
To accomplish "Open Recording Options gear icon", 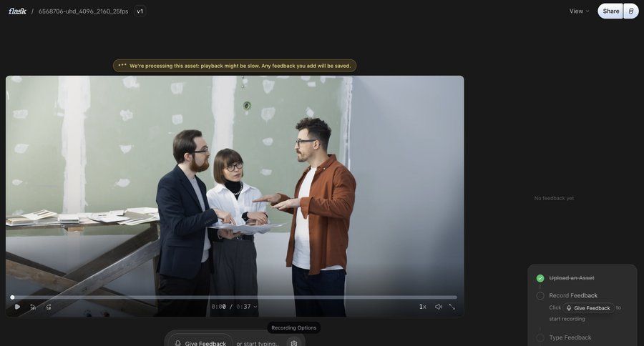I will [x=293, y=342].
